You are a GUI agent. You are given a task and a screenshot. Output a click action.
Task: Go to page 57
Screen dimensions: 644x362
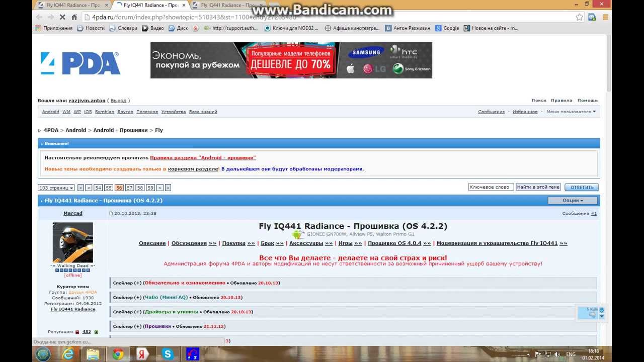[129, 188]
